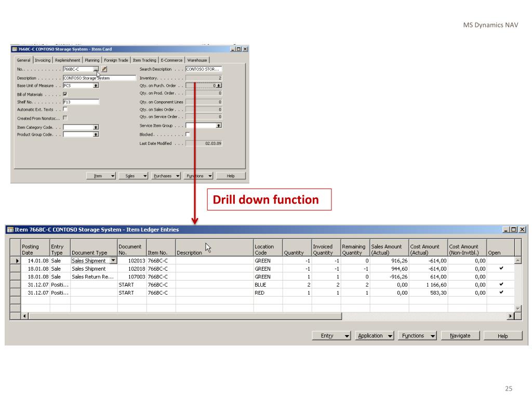Open Item Category Code lookup arrow
This screenshot has width=532, height=399.
pos(96,127)
